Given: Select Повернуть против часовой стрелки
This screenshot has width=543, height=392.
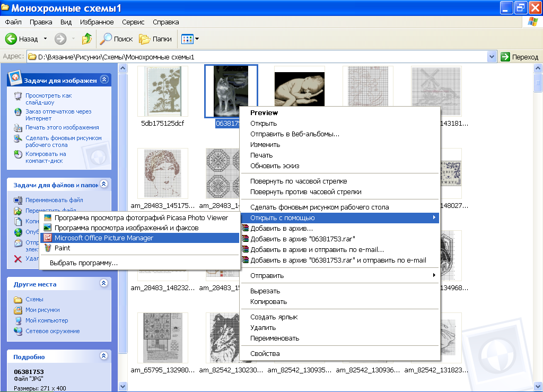Looking at the screenshot, I should click(x=340, y=192).
